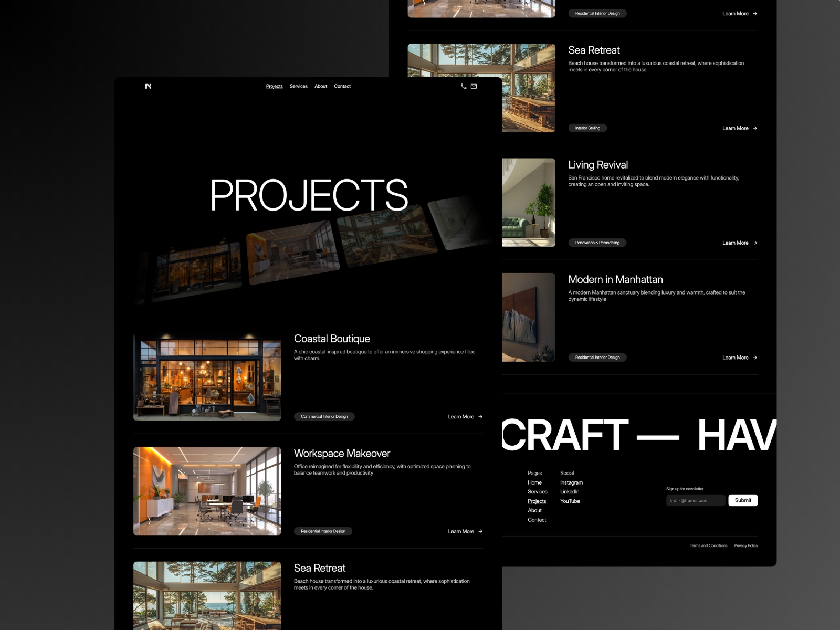
Task: Click the Renovation & Remodeling tag
Action: (x=597, y=243)
